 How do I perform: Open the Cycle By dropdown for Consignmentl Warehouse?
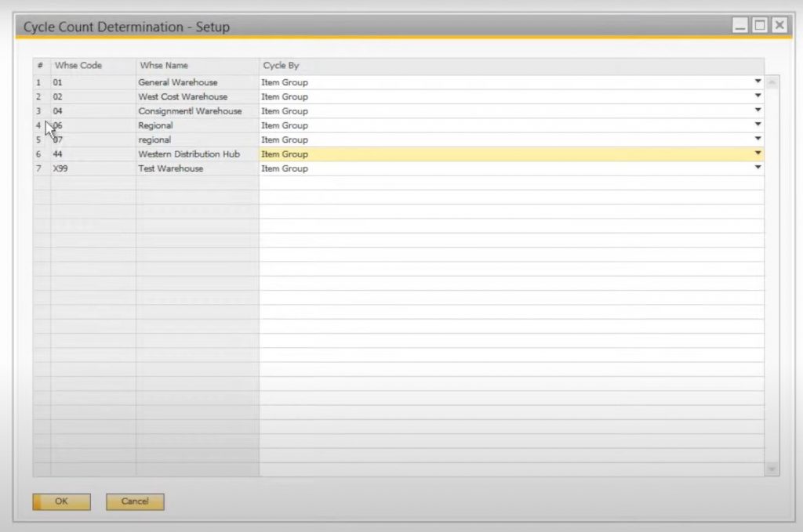click(x=757, y=110)
